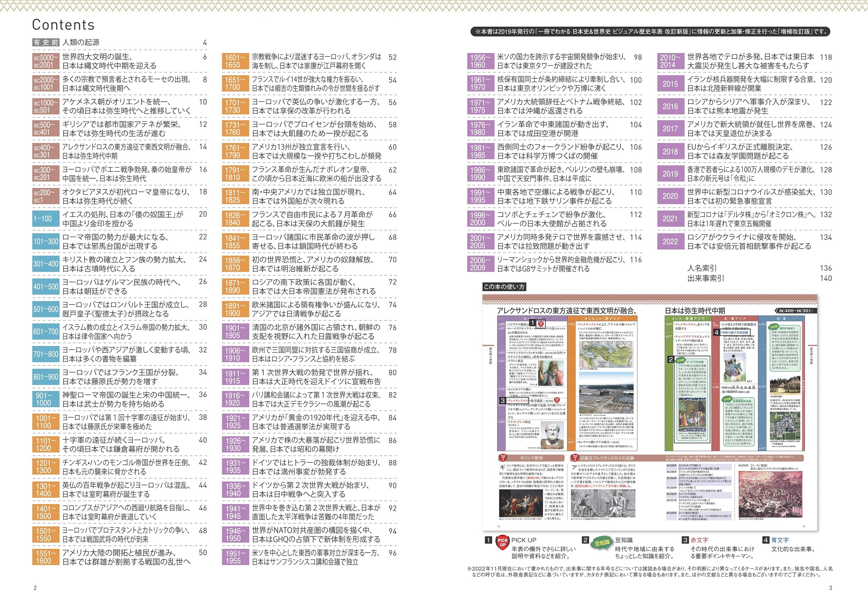The height and width of the screenshot is (611, 868).
Task: Click the BC300~BC201 year box
Action: click(x=46, y=174)
